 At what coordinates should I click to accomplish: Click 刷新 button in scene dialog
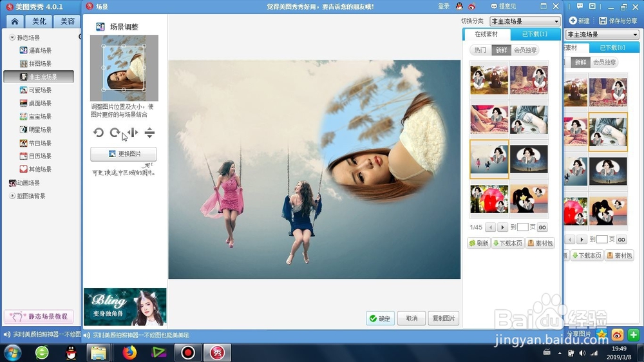point(479,243)
